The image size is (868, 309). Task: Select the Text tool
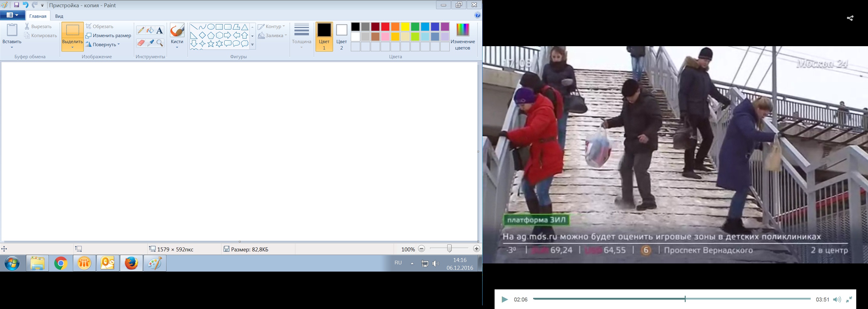click(x=160, y=31)
